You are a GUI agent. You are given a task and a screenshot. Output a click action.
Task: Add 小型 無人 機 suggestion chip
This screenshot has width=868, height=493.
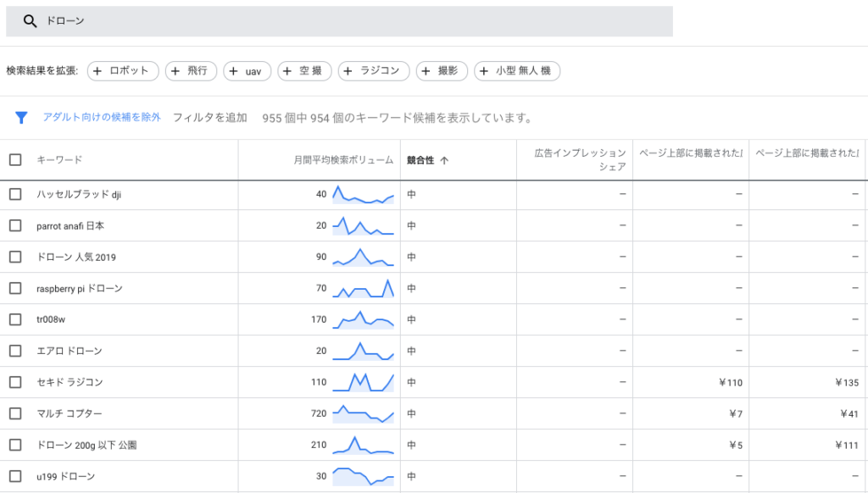click(x=517, y=71)
